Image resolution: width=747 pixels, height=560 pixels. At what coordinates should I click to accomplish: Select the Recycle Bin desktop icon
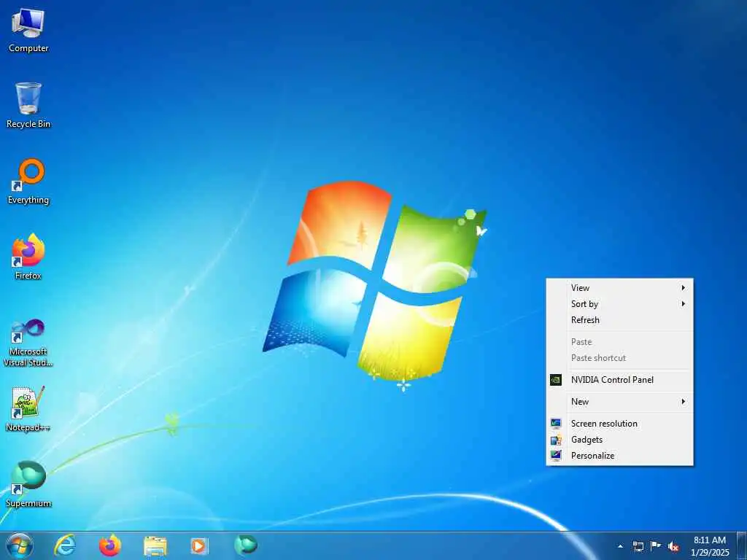pos(28,106)
